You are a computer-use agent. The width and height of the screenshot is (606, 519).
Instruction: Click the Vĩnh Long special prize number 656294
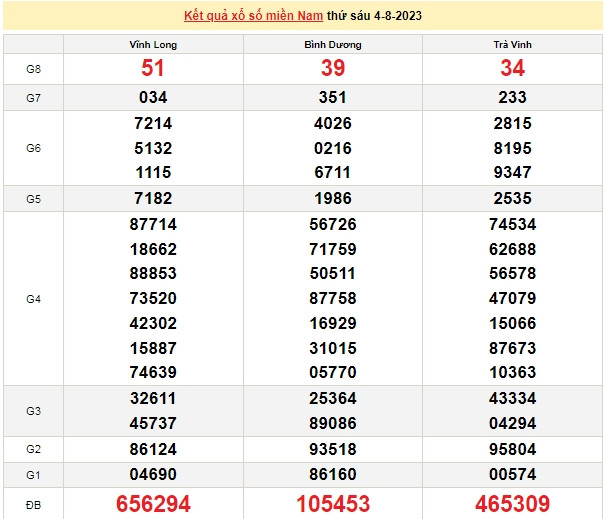153,502
